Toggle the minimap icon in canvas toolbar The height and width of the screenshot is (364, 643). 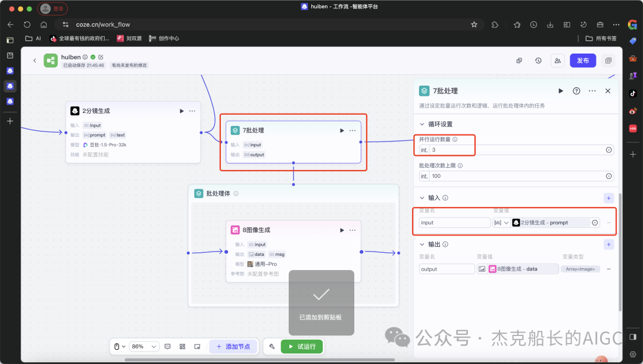(x=197, y=346)
